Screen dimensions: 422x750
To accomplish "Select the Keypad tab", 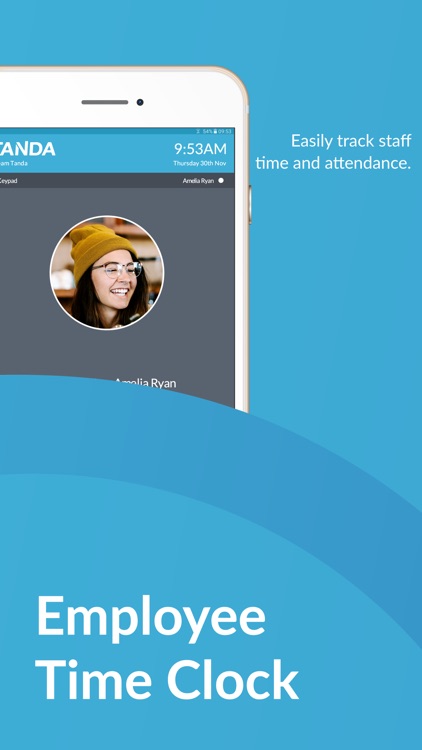I will [9, 181].
